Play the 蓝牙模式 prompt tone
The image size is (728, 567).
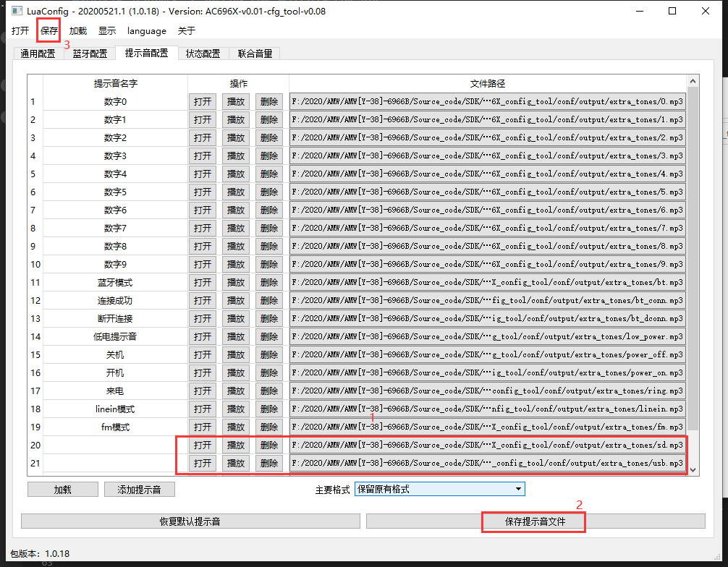coord(236,283)
